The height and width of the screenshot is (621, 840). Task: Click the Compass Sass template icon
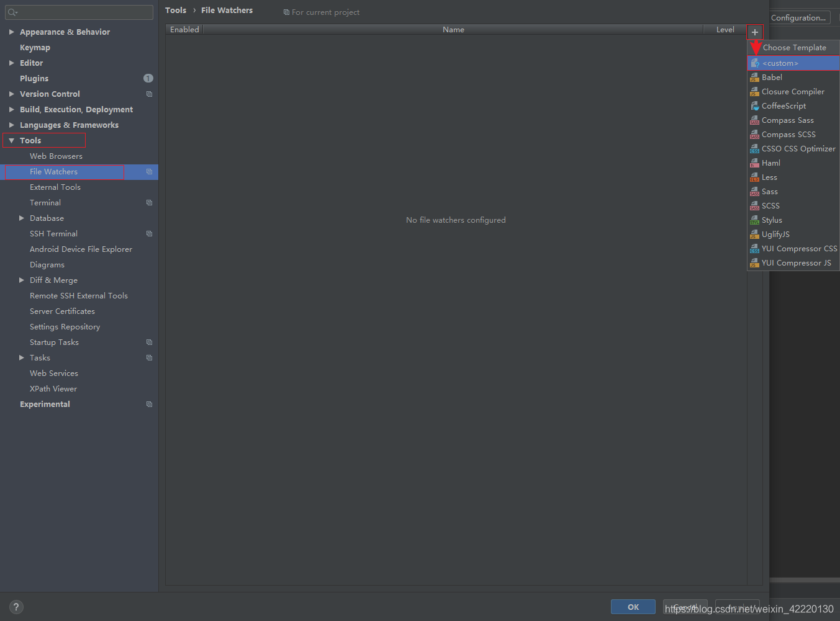point(754,120)
